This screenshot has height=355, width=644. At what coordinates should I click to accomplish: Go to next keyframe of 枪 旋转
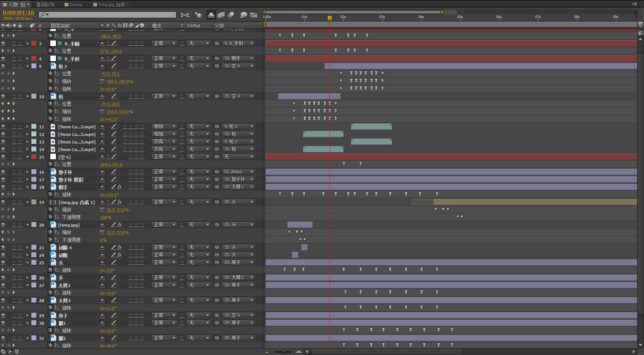pyautogui.click(x=14, y=119)
